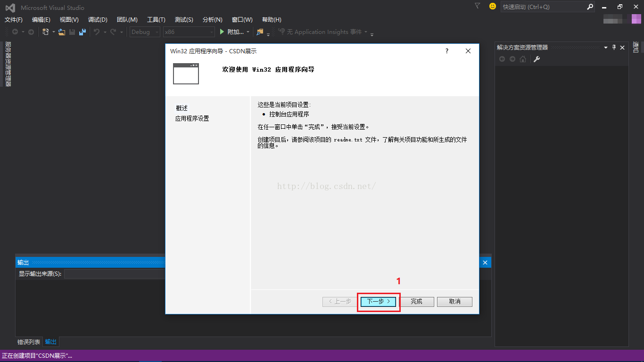Open the 团队(M) menu
Viewport: 644px width, 362px height.
[x=127, y=19]
